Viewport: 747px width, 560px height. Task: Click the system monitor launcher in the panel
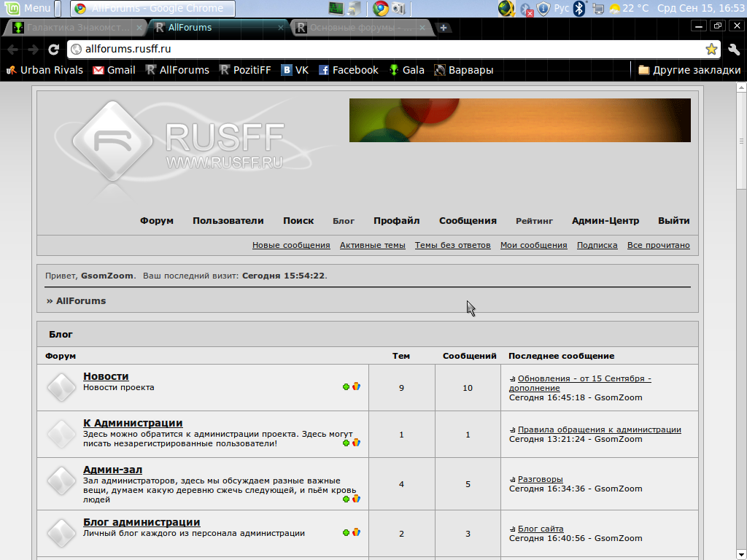pyautogui.click(x=336, y=8)
